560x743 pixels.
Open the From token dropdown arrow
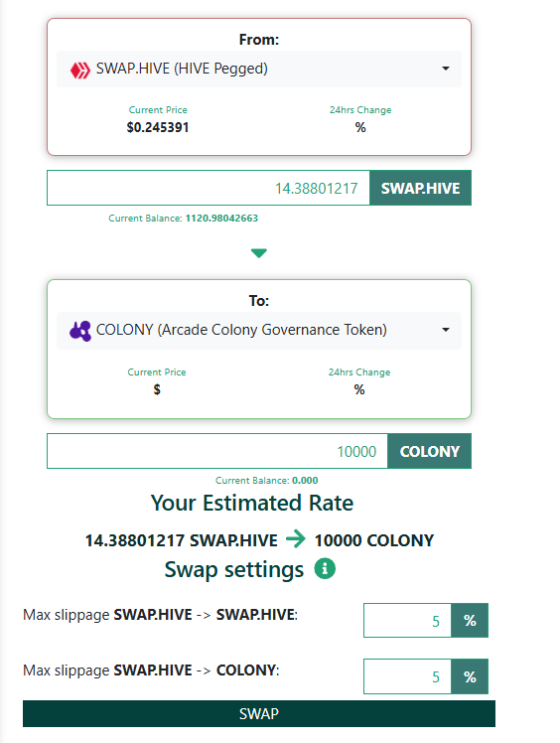click(446, 69)
